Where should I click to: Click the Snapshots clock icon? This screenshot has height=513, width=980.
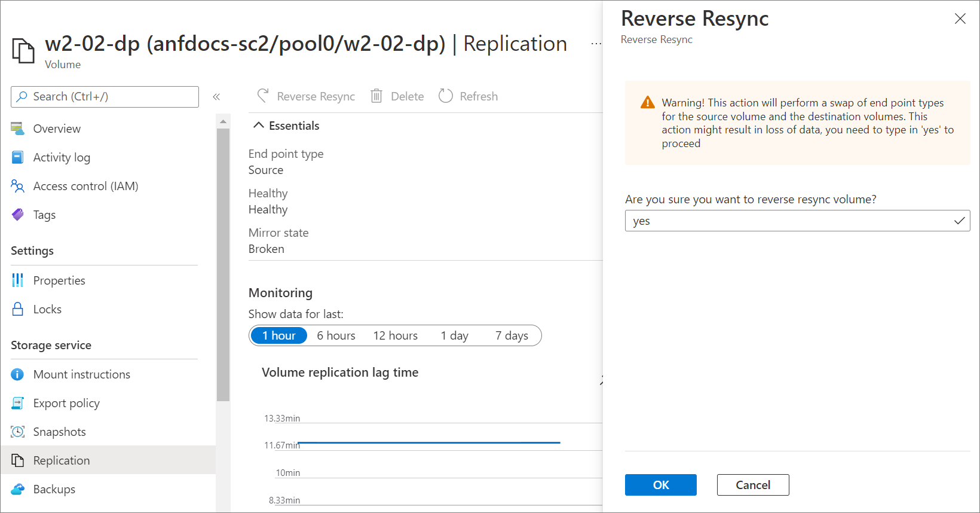tap(17, 432)
